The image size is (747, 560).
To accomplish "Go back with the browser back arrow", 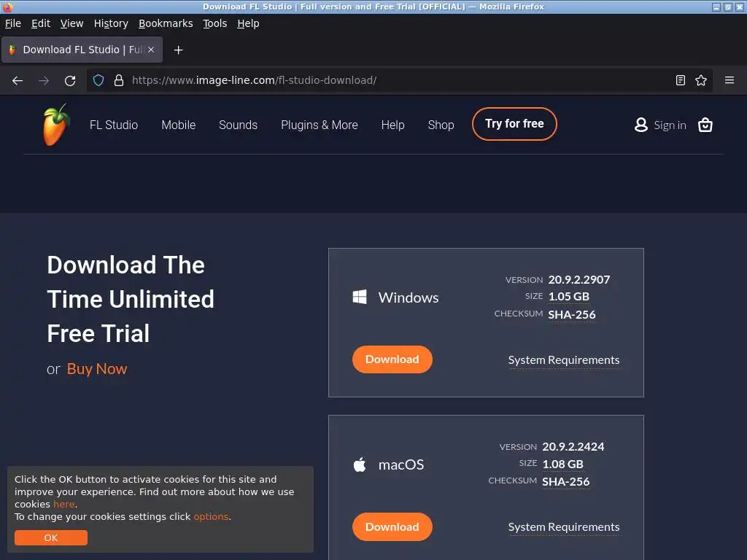I will click(18, 80).
